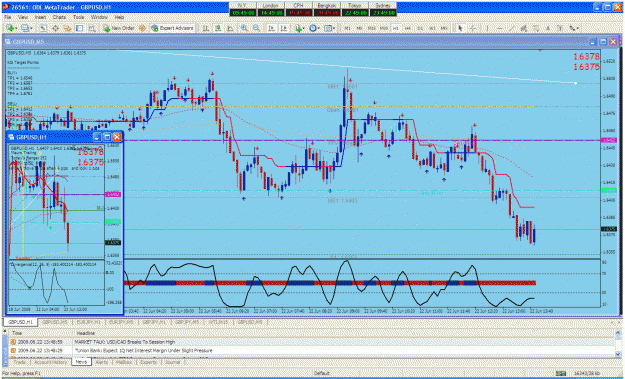The height and width of the screenshot is (379, 625).
Task: Open the Alerts terminal tab
Action: tap(102, 362)
